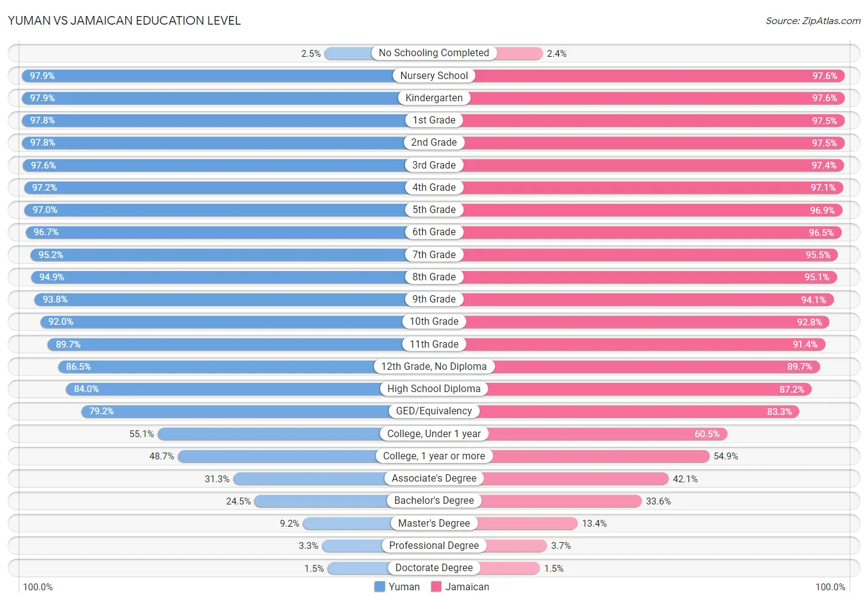Viewport: 868px width, 602px height.
Task: Click the Doctorate Degree category label
Action: coord(434,567)
